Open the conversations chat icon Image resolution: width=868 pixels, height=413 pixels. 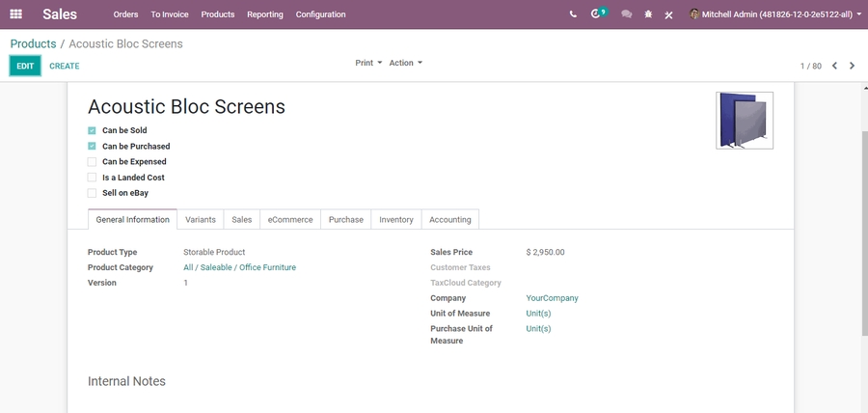(x=627, y=14)
